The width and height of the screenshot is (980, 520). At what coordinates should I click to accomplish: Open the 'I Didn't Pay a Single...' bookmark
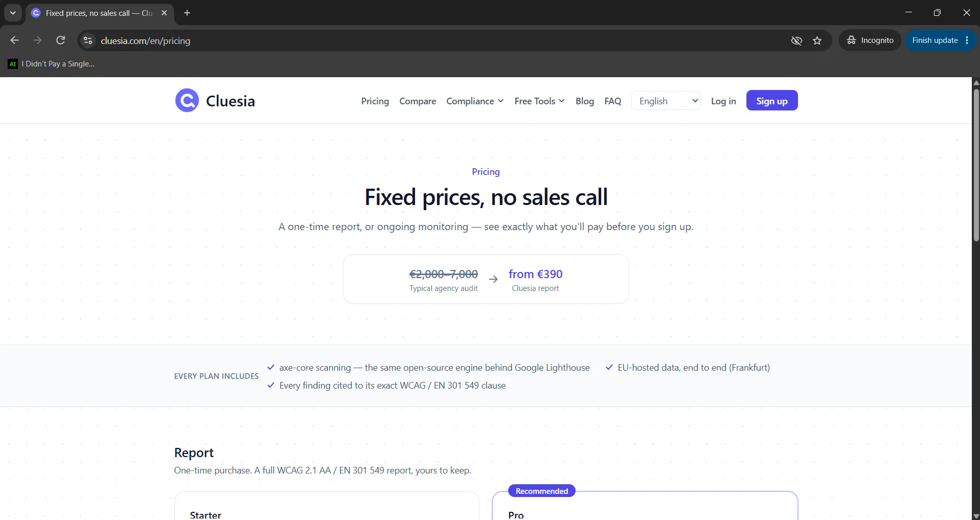tap(52, 64)
